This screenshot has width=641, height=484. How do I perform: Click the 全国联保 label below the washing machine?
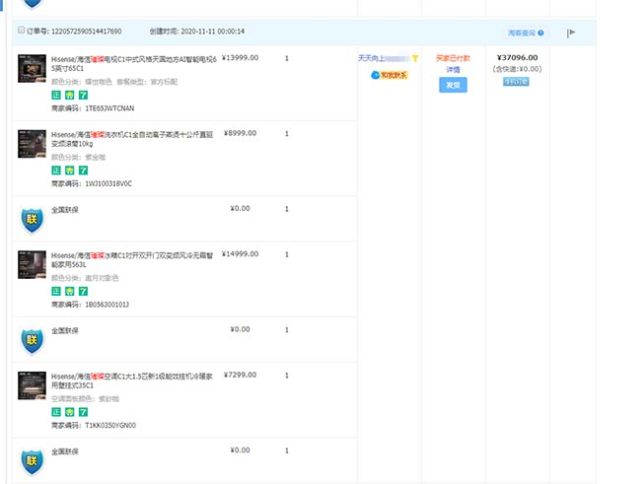pos(65,210)
